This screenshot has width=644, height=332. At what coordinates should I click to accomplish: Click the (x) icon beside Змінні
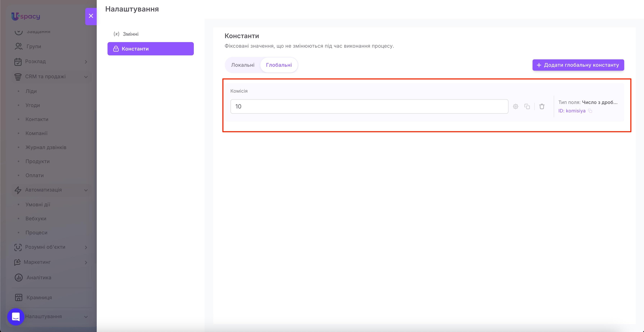pos(116,34)
